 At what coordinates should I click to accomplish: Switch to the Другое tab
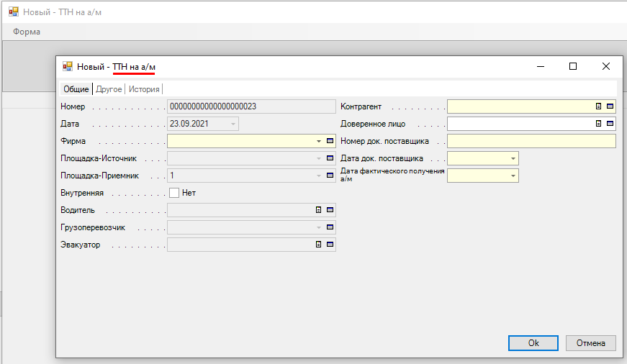[109, 89]
